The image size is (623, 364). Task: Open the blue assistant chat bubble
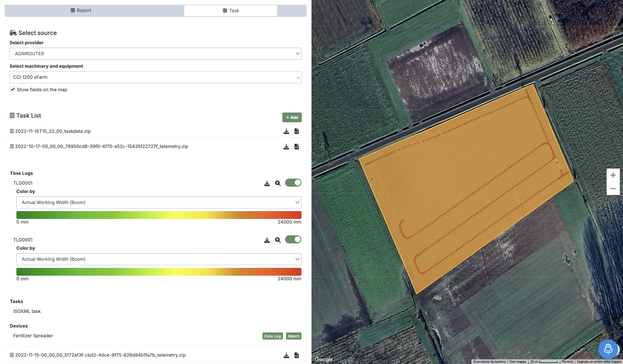(608, 349)
